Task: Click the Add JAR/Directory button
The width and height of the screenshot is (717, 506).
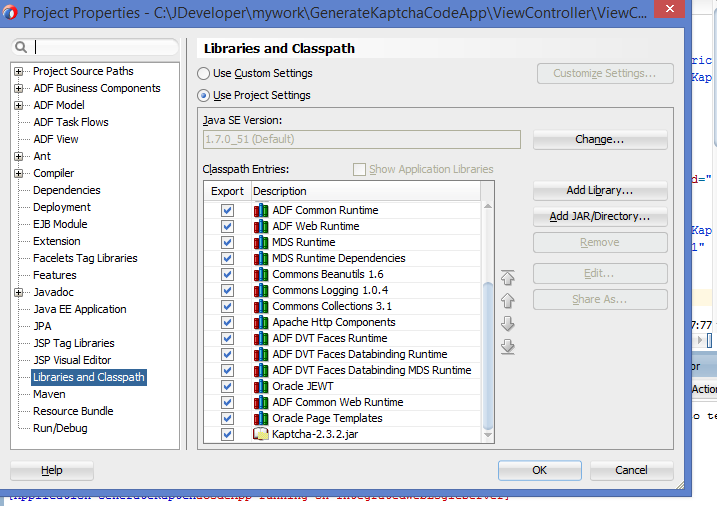Action: coord(600,217)
